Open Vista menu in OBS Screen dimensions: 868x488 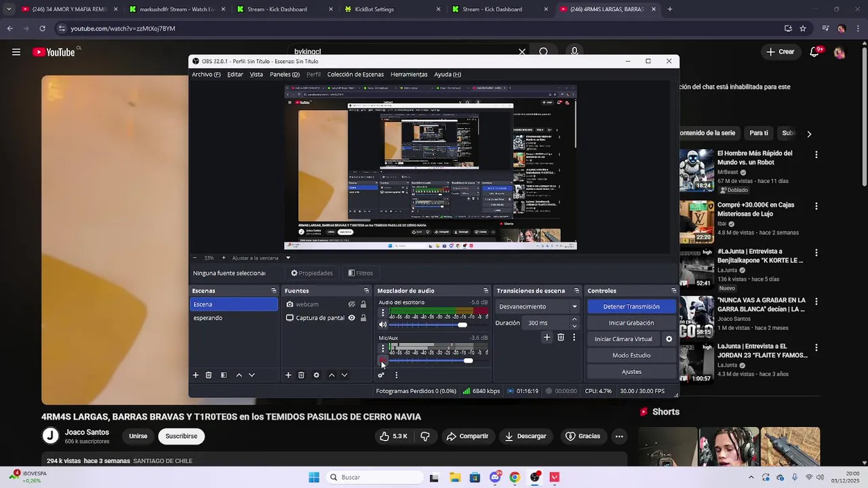[x=256, y=75]
